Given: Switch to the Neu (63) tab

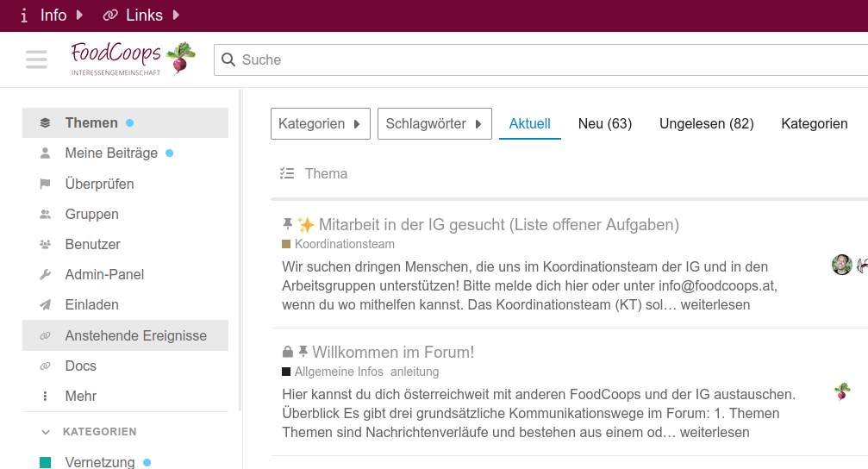Looking at the screenshot, I should coord(605,123).
